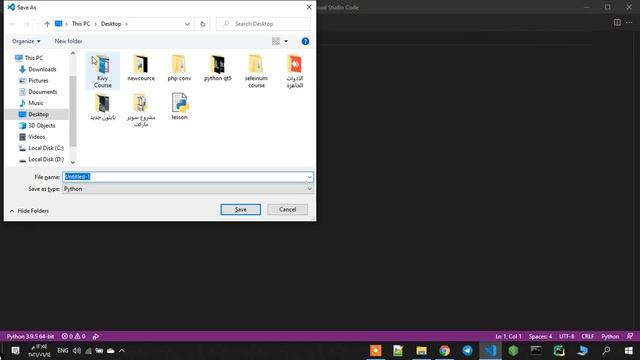
Task: Click the UTF-8 encoding status
Action: [567, 336]
